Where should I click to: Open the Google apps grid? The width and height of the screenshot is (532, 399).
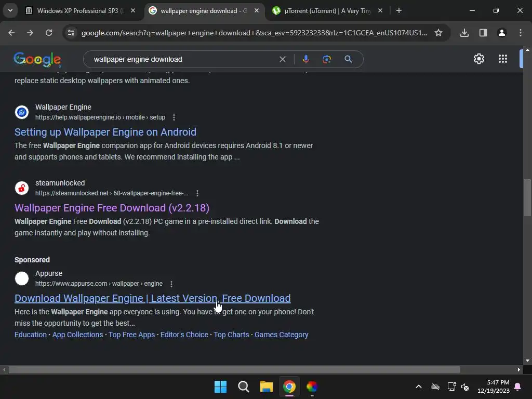point(503,59)
